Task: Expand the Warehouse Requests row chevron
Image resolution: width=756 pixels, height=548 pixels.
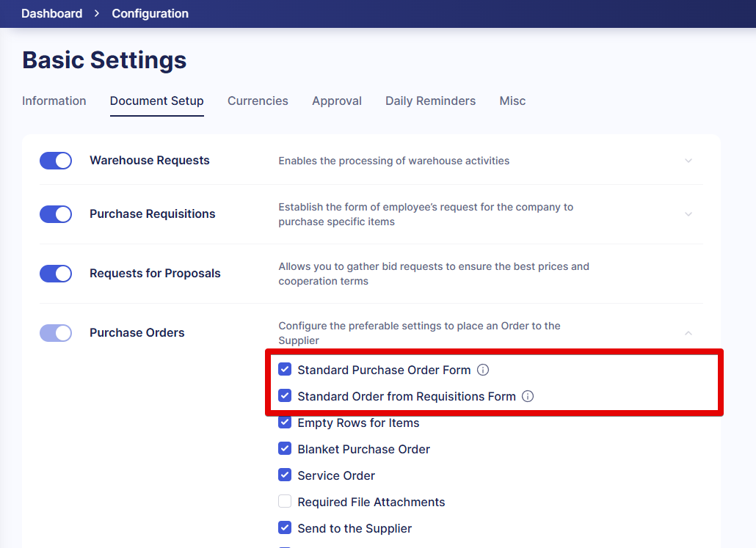Action: 688,161
